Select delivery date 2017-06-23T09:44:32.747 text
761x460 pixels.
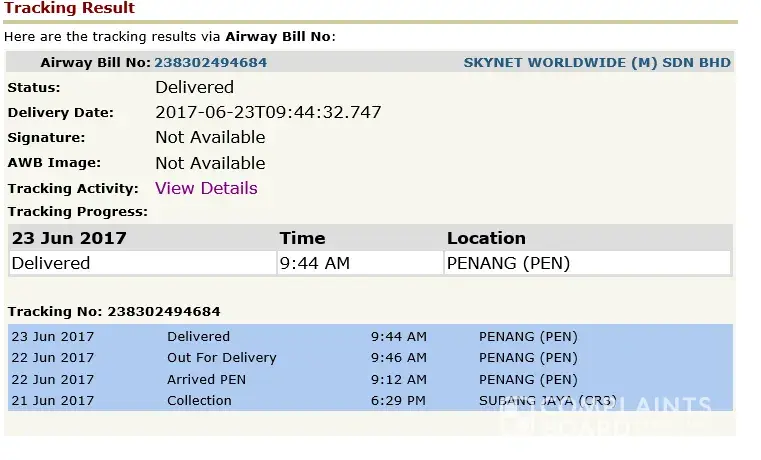coord(268,112)
